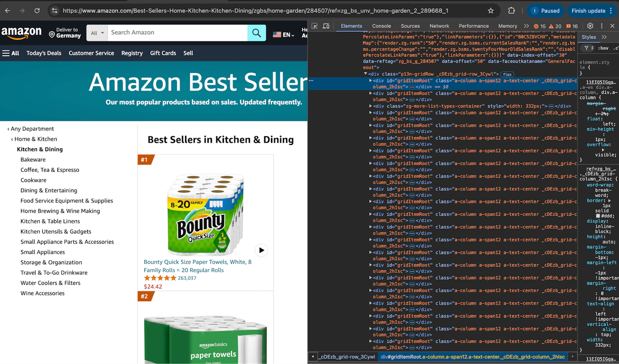Go back with the browser back arrow
The height and width of the screenshot is (364, 619).
pos(8,11)
